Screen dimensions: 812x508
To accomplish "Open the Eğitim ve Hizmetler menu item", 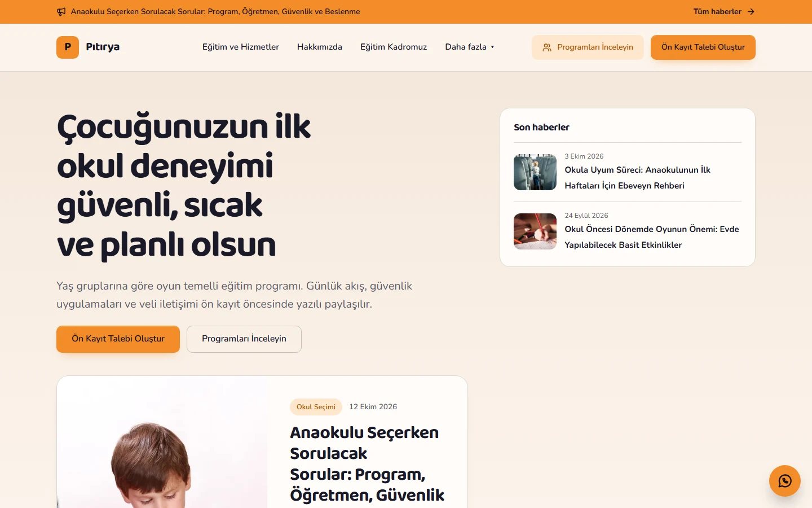I will 241,47.
